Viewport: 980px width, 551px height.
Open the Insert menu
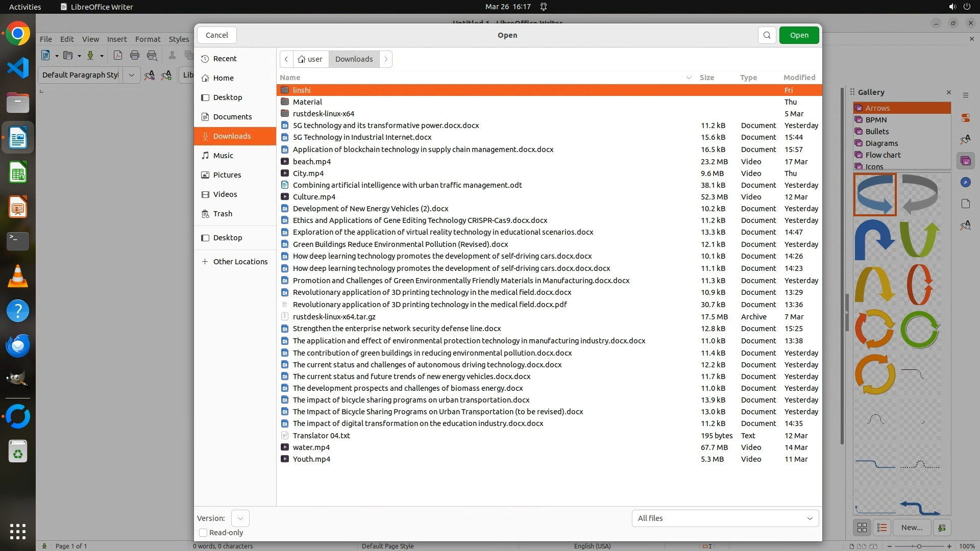[x=116, y=39]
